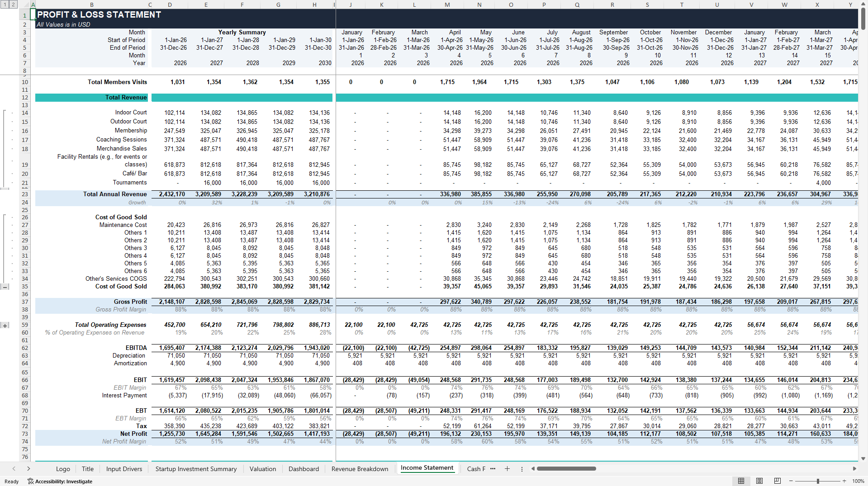The image size is (868, 486).
Task: Click the horizontal scrollbar right arrow
Action: [854, 469]
